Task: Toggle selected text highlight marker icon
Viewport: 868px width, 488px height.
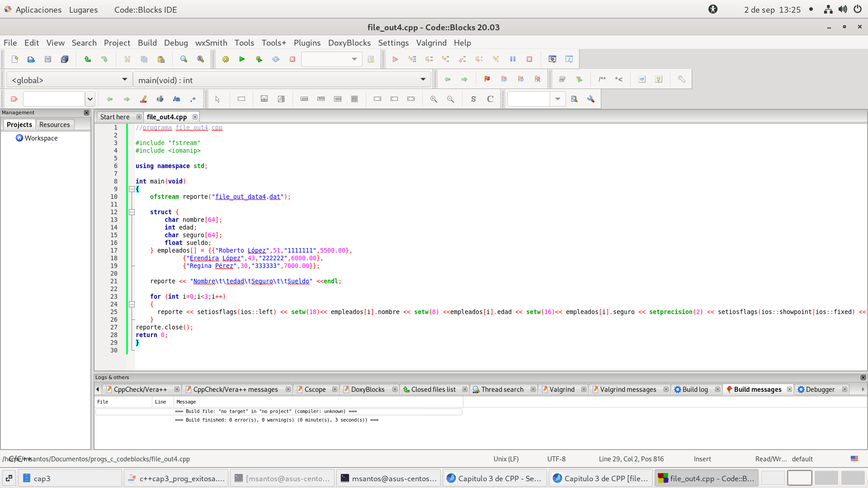Action: click(143, 99)
